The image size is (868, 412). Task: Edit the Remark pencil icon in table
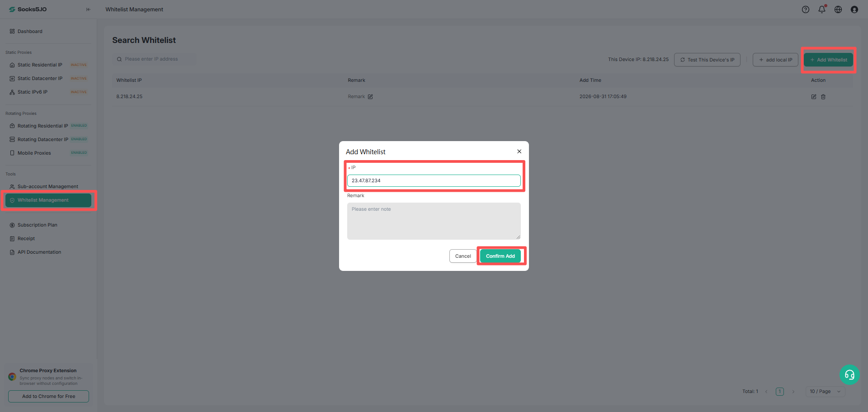[x=370, y=97]
